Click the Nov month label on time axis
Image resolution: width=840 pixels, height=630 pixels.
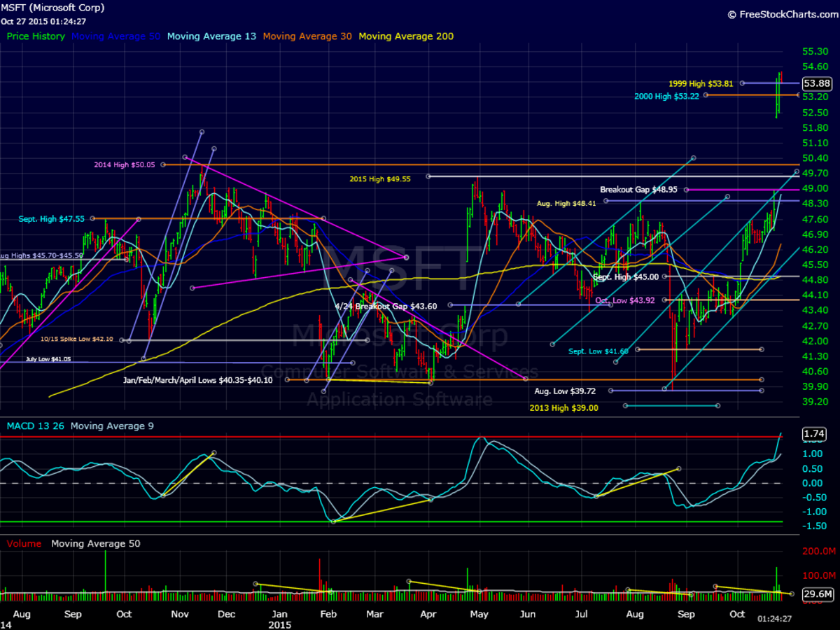point(180,614)
